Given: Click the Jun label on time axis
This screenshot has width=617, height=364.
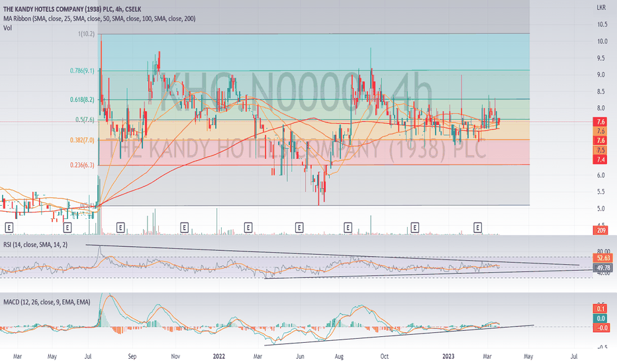Looking at the screenshot, I should (x=301, y=357).
